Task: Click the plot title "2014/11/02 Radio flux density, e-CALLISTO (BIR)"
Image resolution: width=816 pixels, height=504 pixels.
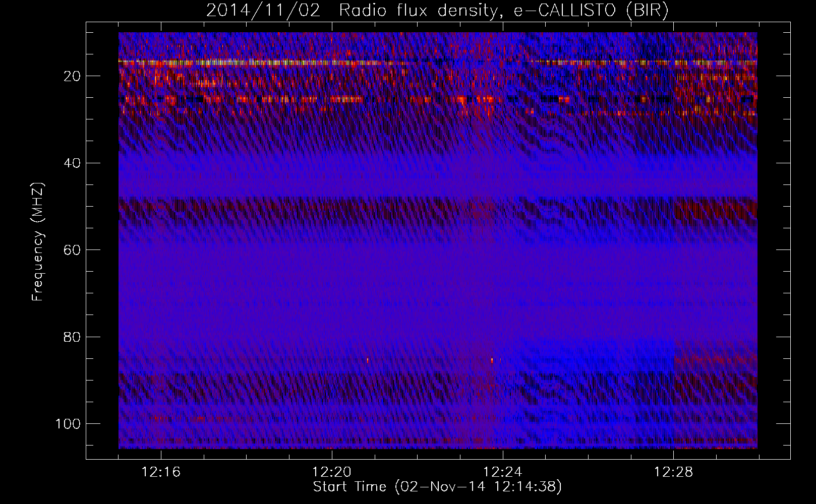Action: click(437, 11)
